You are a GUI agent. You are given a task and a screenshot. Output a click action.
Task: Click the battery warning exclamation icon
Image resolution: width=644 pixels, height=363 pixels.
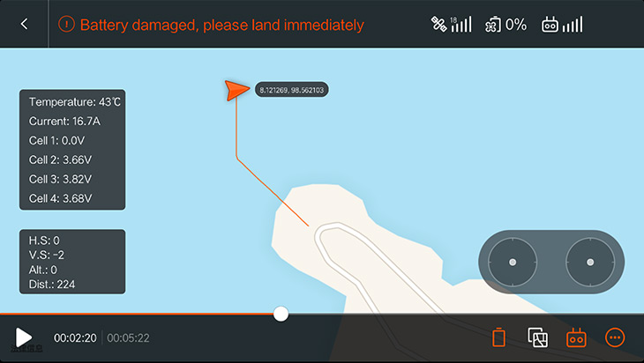coord(66,24)
